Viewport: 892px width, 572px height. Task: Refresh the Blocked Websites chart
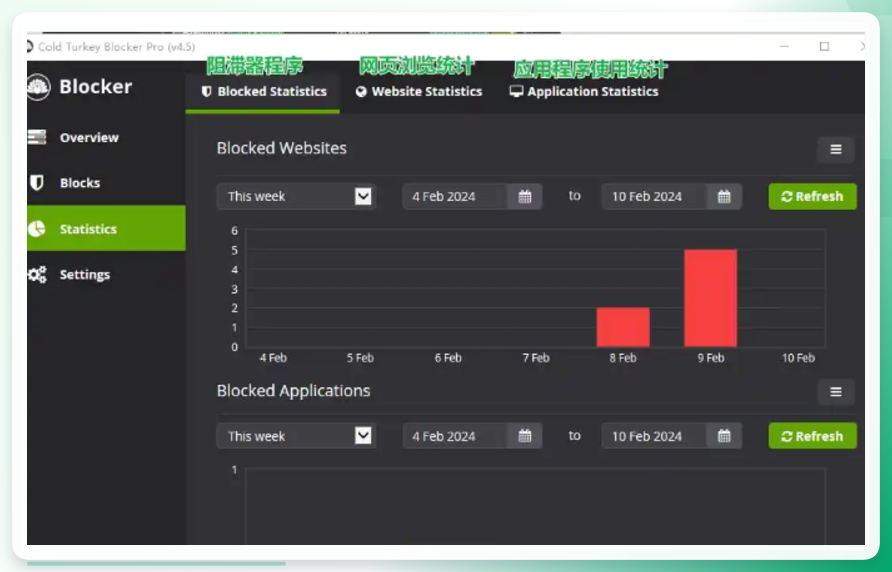812,196
